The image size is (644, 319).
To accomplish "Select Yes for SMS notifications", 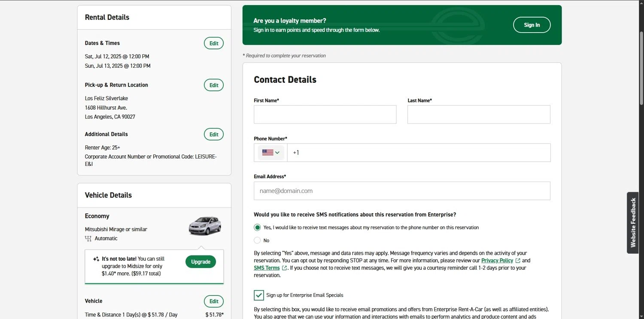I will (257, 227).
